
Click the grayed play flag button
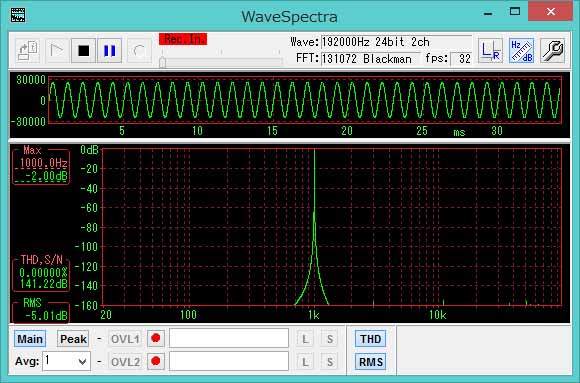pyautogui.click(x=57, y=51)
